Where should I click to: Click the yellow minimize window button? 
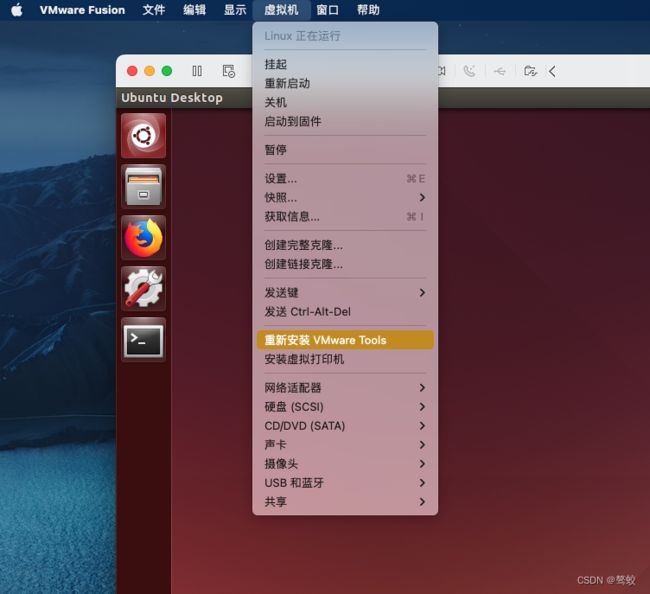[150, 71]
